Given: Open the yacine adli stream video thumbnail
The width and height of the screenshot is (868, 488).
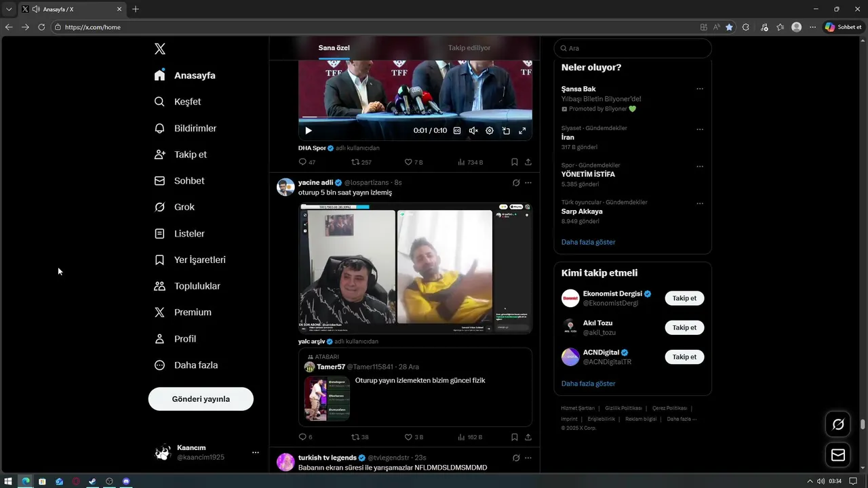Looking at the screenshot, I should click(416, 268).
